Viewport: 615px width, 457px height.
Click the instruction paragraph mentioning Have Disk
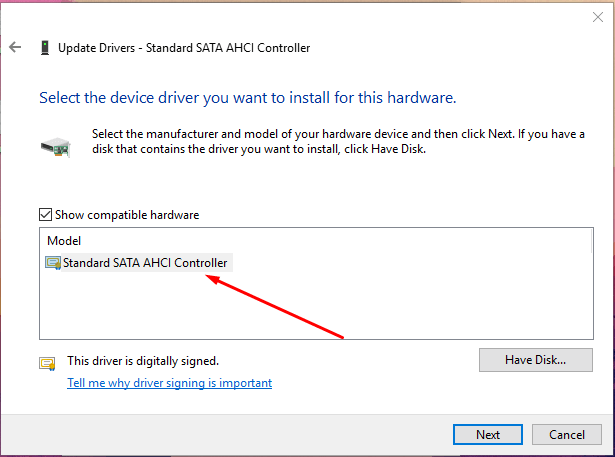tap(338, 141)
